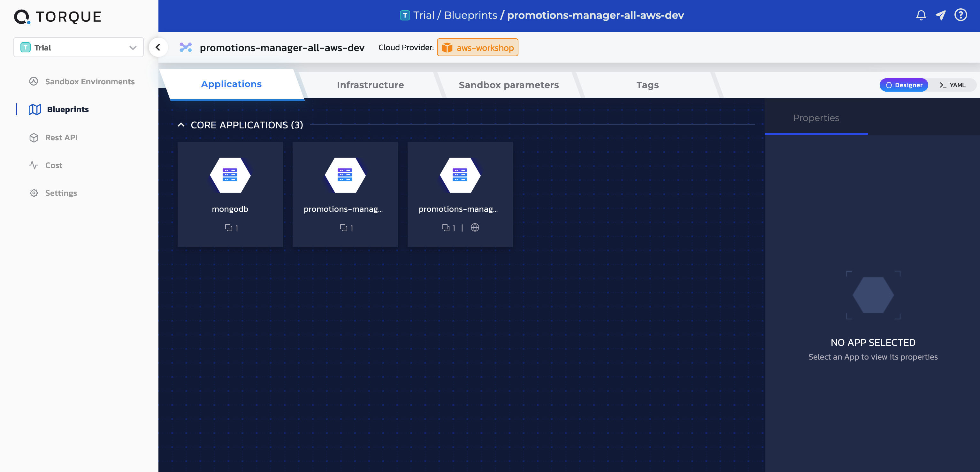Screen dimensions: 980x472
Task: Collapse the Core Applications section
Action: [181, 125]
